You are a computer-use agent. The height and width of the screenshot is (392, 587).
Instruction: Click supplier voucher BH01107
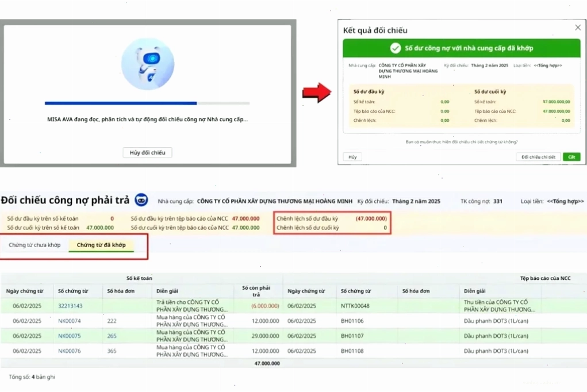352,336
